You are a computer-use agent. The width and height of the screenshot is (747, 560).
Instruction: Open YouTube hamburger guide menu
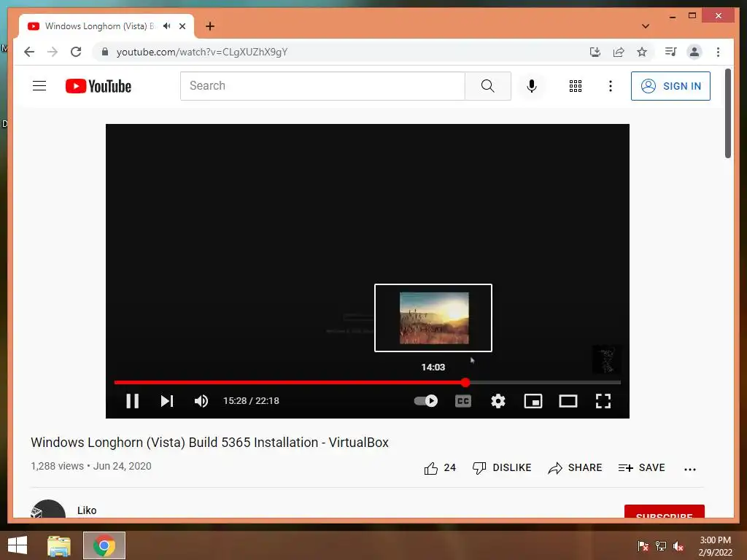coord(39,86)
